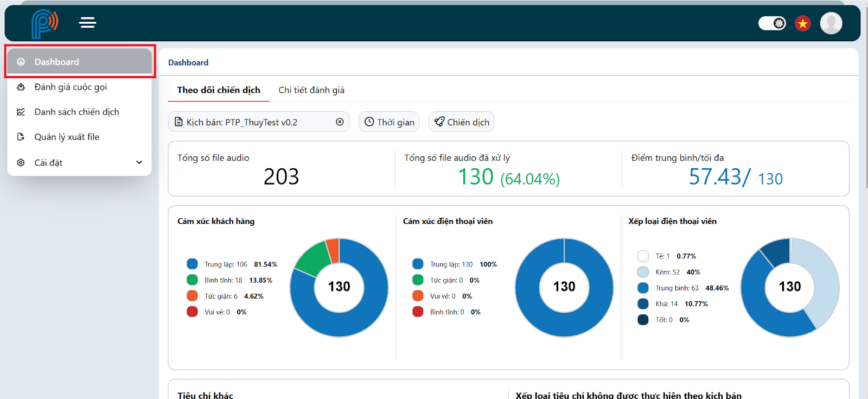This screenshot has width=868, height=399.
Task: Click the 48.46% Trung bình percentage
Action: tap(717, 288)
